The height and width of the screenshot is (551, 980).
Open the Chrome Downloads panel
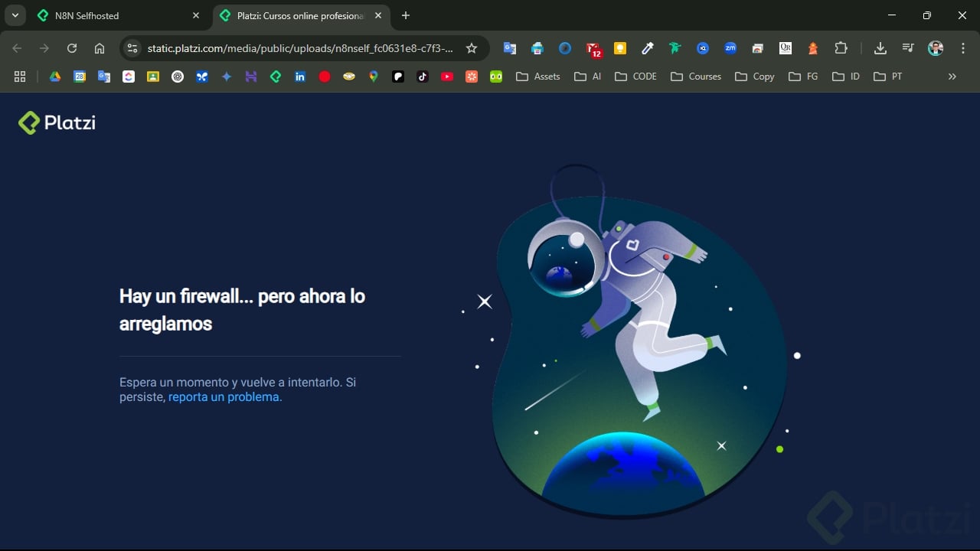pos(880,48)
